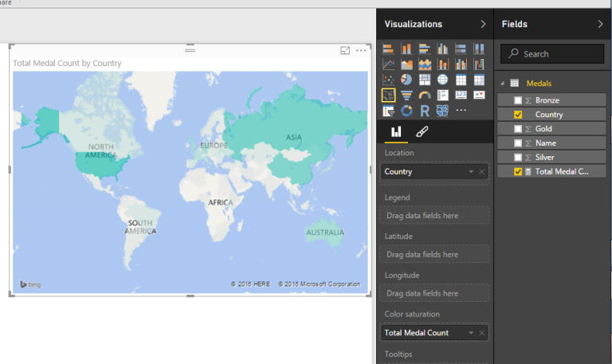
Task: Check the Bronze field checkbox
Action: point(518,100)
